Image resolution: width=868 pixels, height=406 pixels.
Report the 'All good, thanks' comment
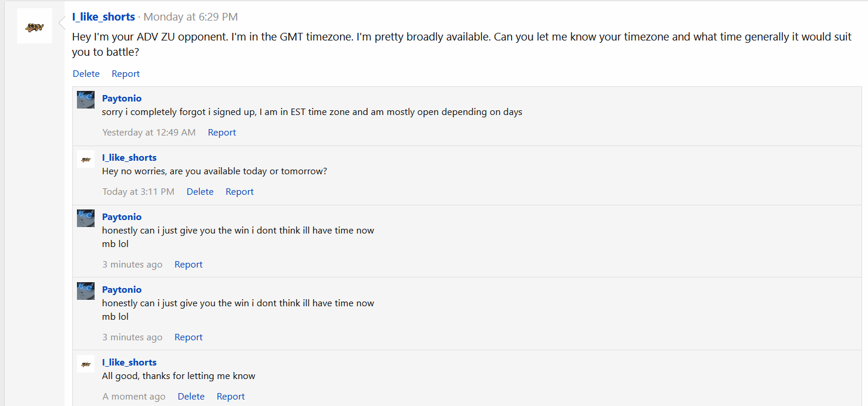[x=231, y=397]
